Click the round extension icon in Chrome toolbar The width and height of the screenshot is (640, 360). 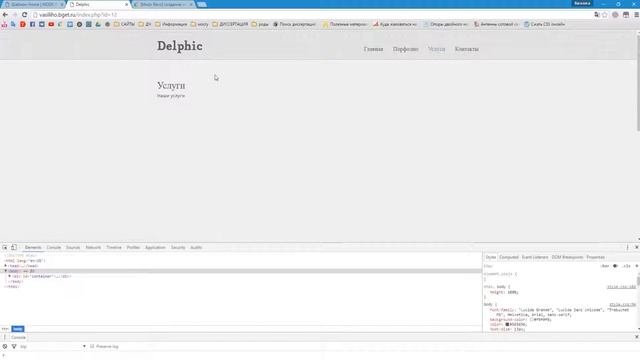point(615,15)
